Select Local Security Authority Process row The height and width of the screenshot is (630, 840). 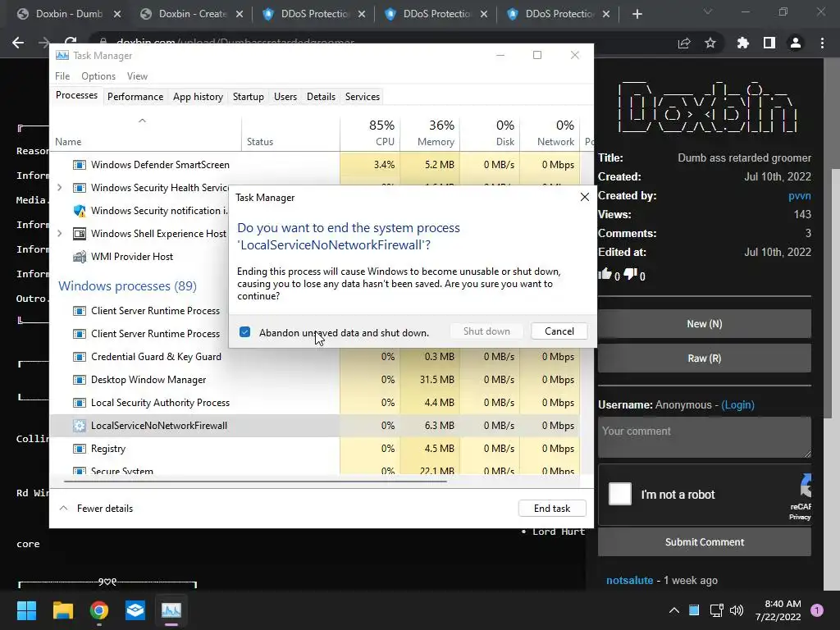click(x=315, y=402)
